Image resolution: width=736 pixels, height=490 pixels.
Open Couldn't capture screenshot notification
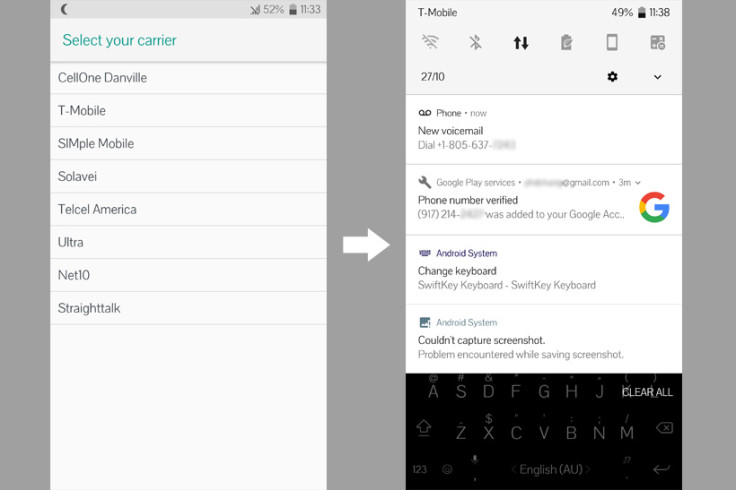(x=544, y=339)
